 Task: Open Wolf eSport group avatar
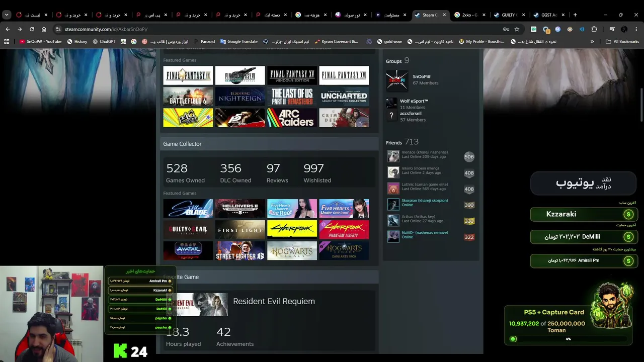coord(391,104)
